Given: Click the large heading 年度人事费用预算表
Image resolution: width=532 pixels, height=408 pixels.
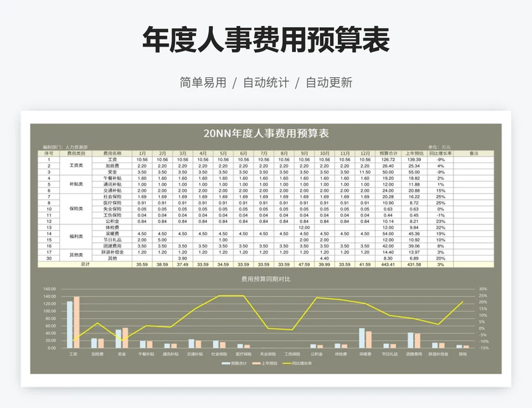Looking at the screenshot, I should pyautogui.click(x=266, y=40).
